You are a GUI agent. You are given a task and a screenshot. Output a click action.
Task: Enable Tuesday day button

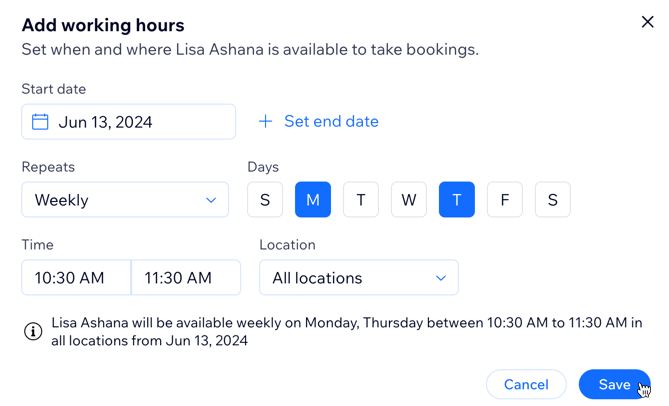tap(361, 200)
